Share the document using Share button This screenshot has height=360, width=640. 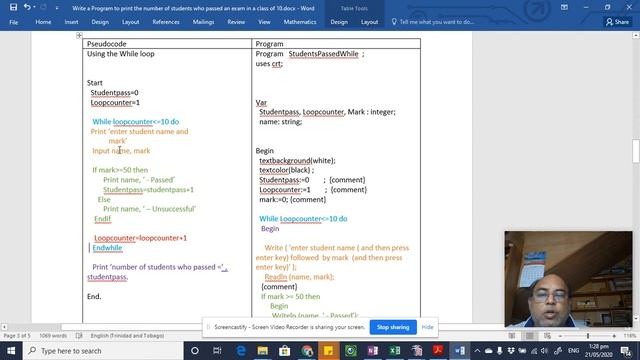[x=617, y=22]
